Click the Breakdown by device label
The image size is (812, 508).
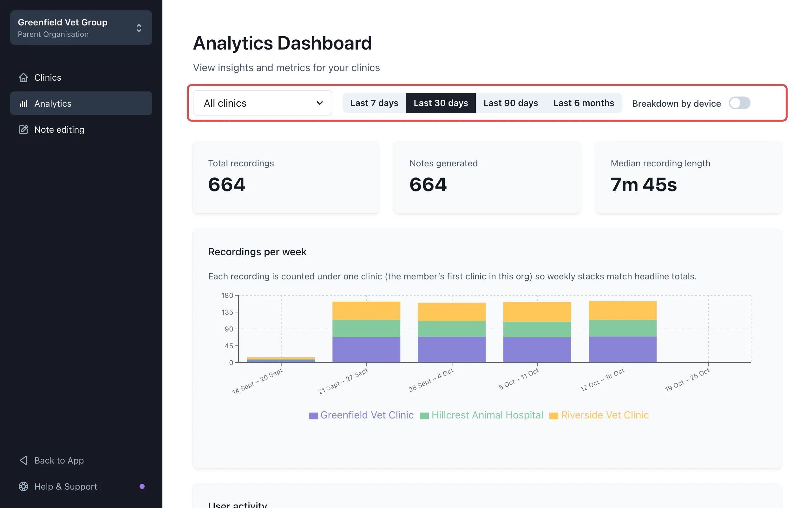676,104
